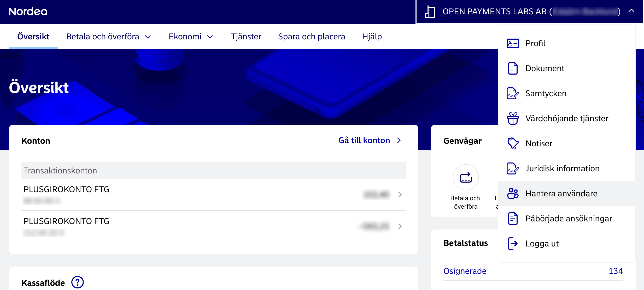Click the Kassaflöde help question mark
This screenshot has height=290, width=644.
click(77, 282)
